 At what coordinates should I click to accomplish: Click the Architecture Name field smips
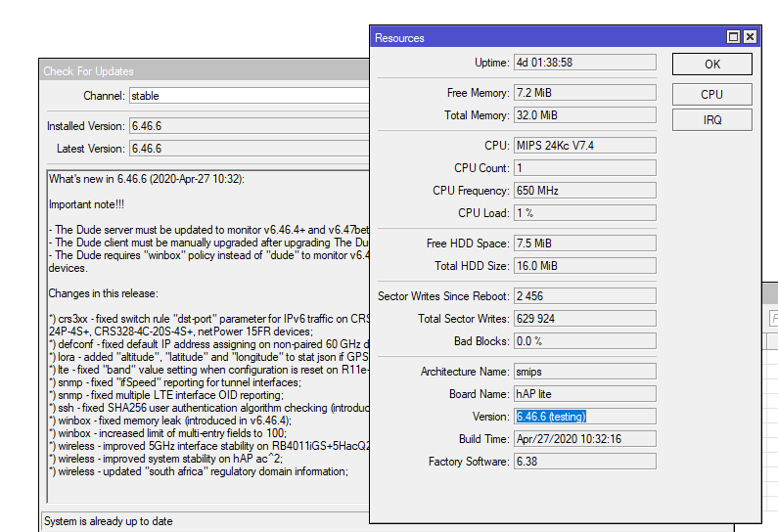tap(585, 372)
